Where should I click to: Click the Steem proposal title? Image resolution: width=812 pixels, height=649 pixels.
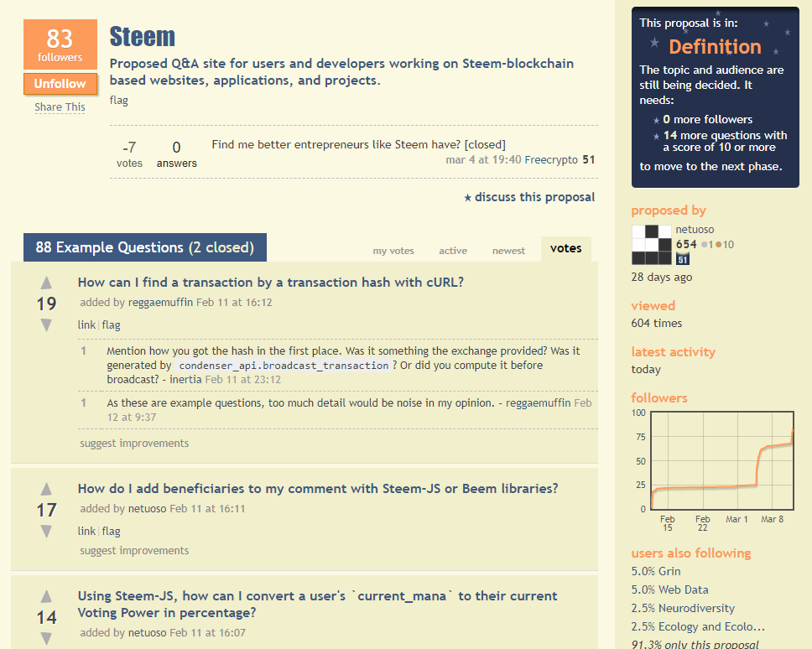[143, 37]
